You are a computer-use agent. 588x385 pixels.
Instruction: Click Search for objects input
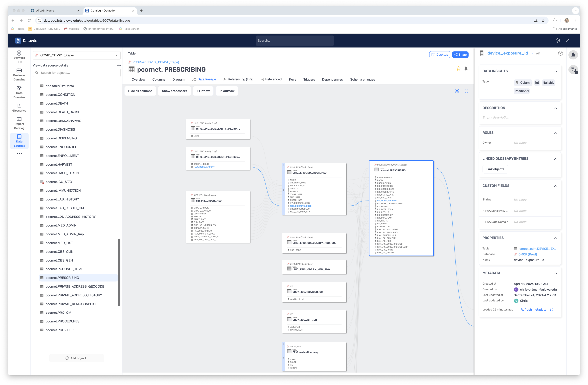pyautogui.click(x=77, y=73)
